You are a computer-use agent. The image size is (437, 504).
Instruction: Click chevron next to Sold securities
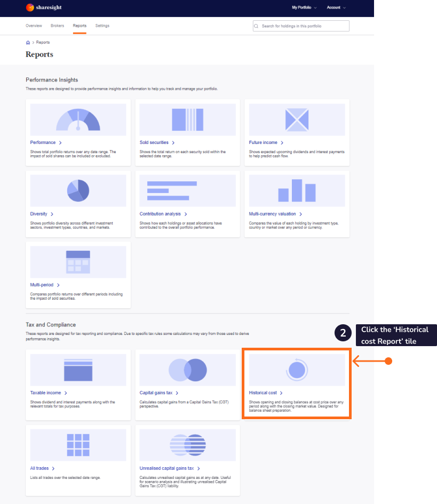(173, 143)
